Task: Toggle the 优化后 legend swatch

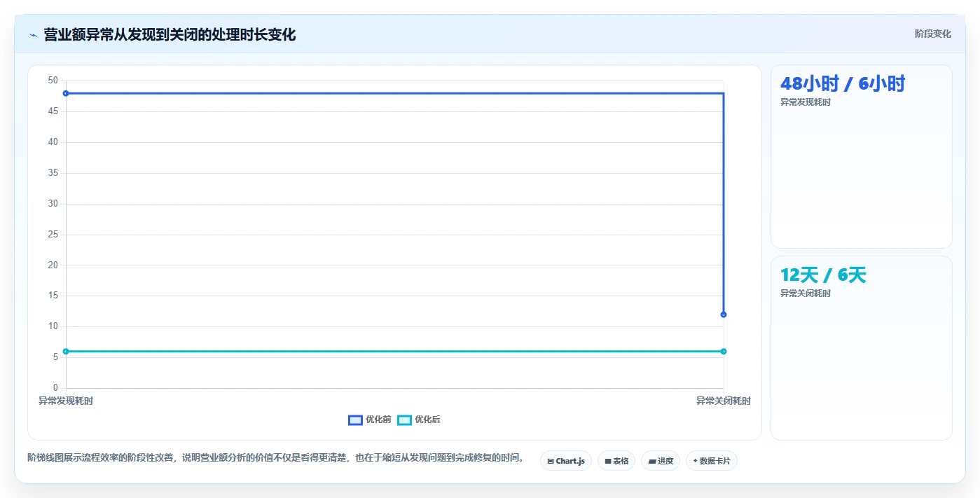Action: click(404, 420)
